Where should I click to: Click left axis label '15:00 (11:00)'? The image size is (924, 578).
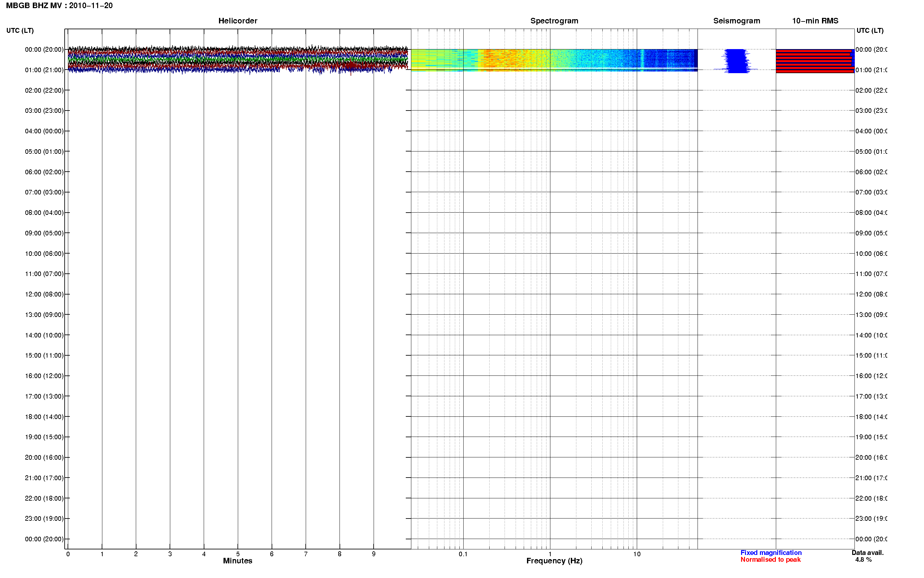point(44,356)
